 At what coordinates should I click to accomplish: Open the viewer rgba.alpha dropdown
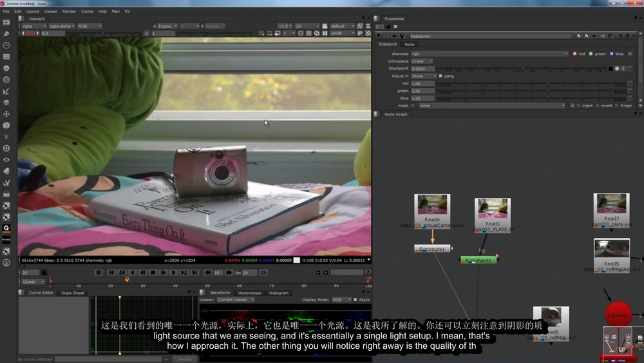click(x=62, y=26)
